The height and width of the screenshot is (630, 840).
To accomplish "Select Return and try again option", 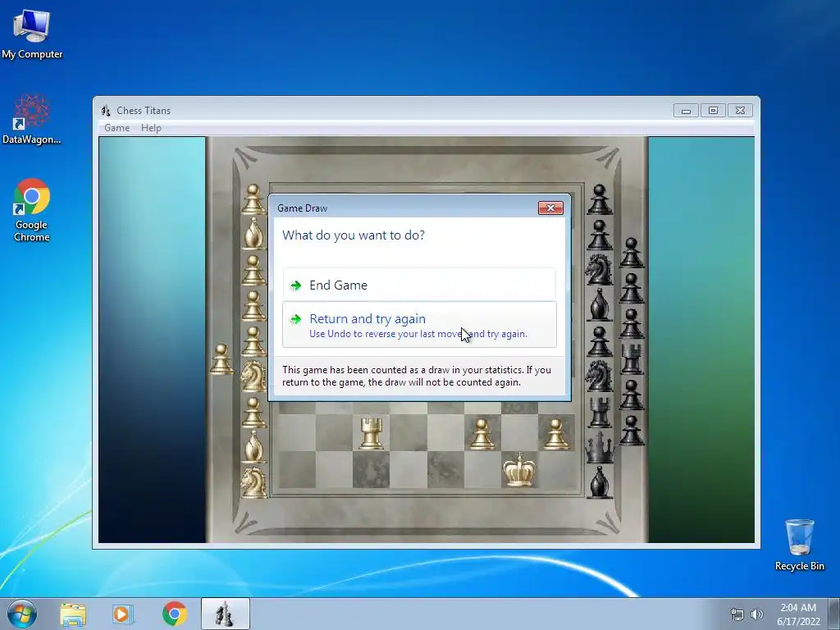I will [x=419, y=325].
